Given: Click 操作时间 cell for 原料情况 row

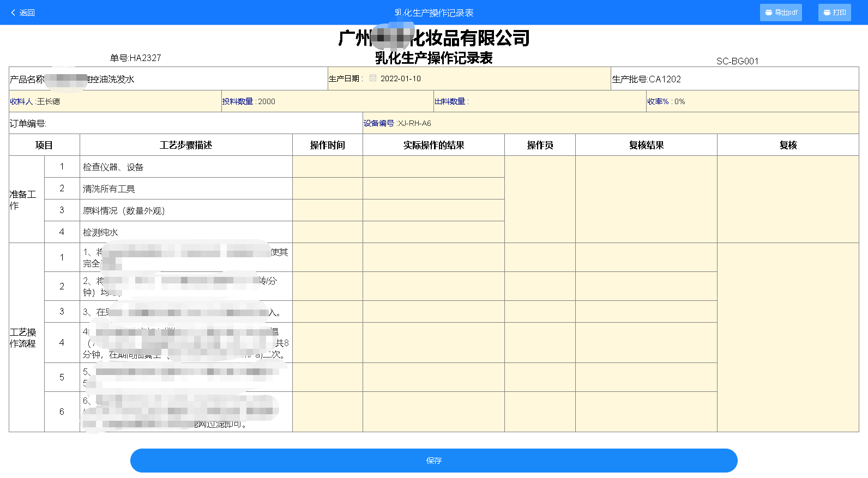Looking at the screenshot, I should click(x=327, y=210).
